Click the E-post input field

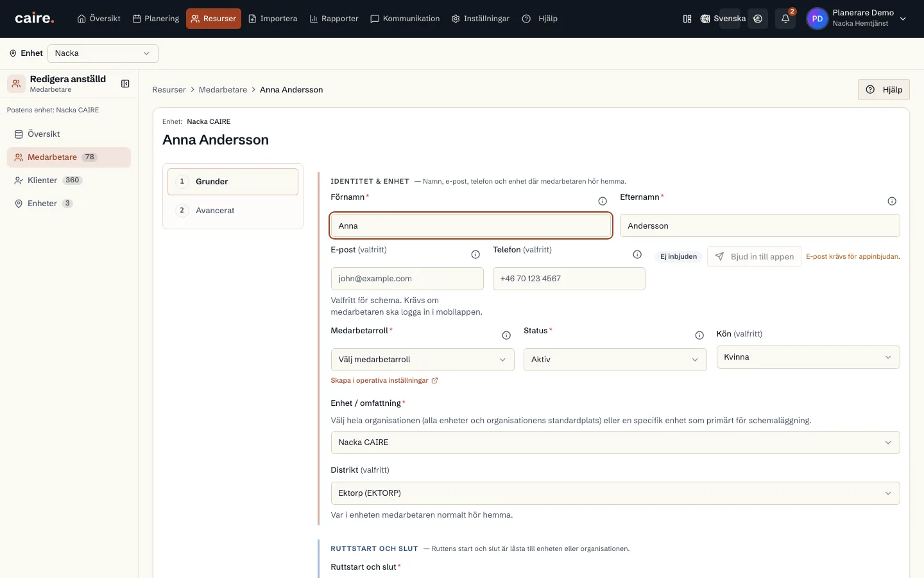coord(407,279)
